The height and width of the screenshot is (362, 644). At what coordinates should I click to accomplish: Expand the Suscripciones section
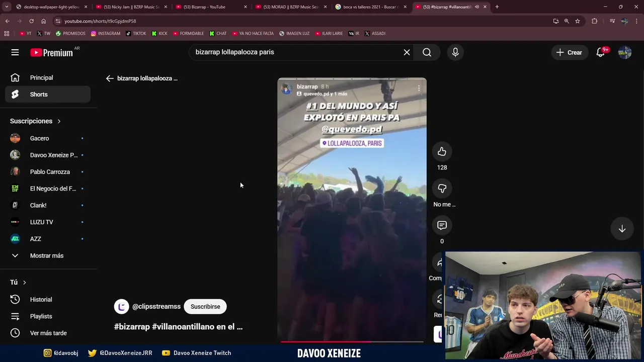35,121
